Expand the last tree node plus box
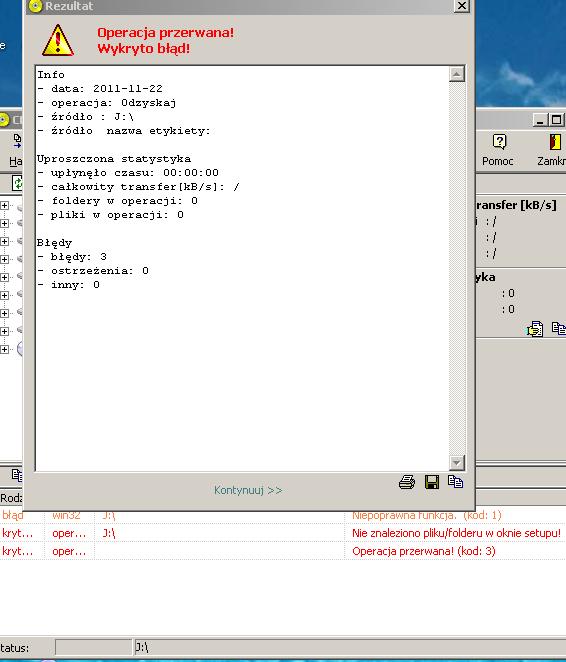566x662 pixels. [x=4, y=350]
